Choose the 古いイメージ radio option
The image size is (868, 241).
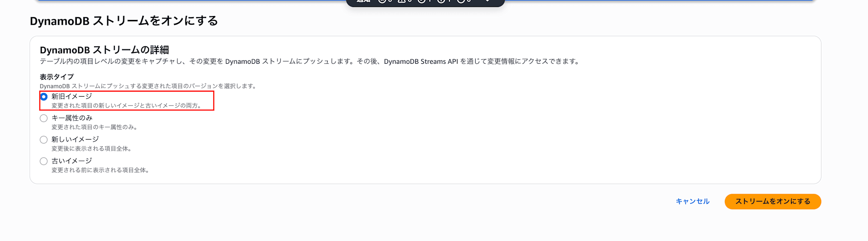click(x=44, y=161)
